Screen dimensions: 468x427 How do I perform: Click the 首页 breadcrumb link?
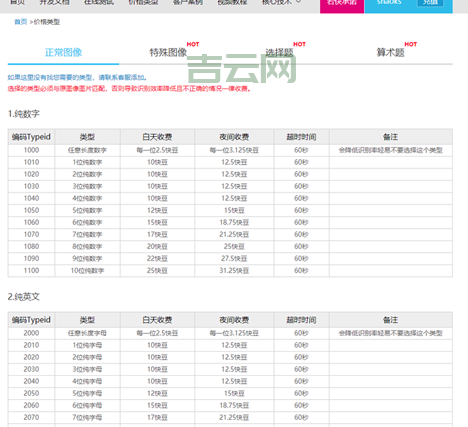21,22
